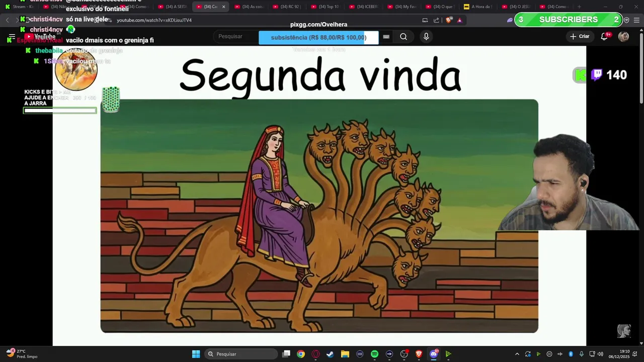The image size is (644, 362).
Task: Switch to the 'O JESUS' tab
Action: point(517,7)
